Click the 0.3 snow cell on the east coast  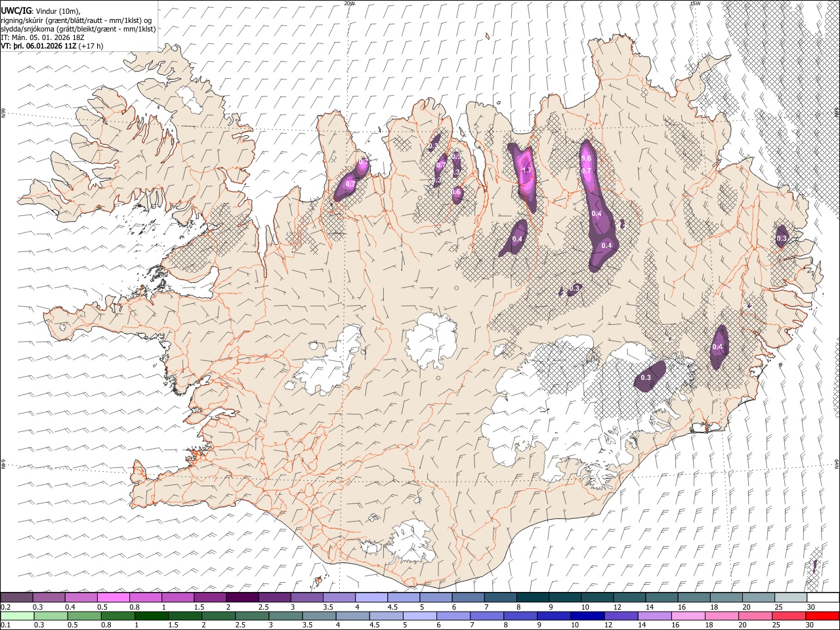pos(781,238)
